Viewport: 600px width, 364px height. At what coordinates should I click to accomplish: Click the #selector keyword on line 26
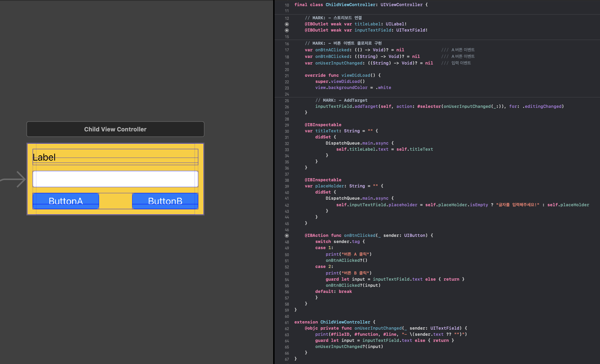click(x=429, y=106)
